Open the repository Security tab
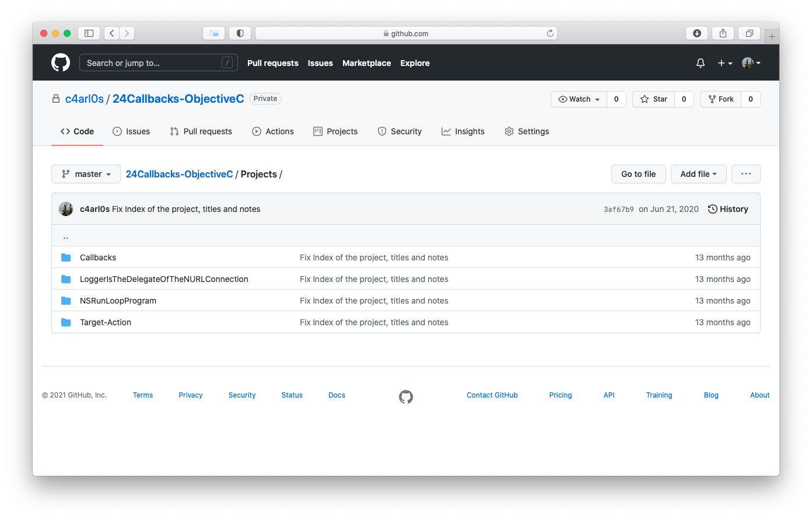812x519 pixels. [400, 131]
